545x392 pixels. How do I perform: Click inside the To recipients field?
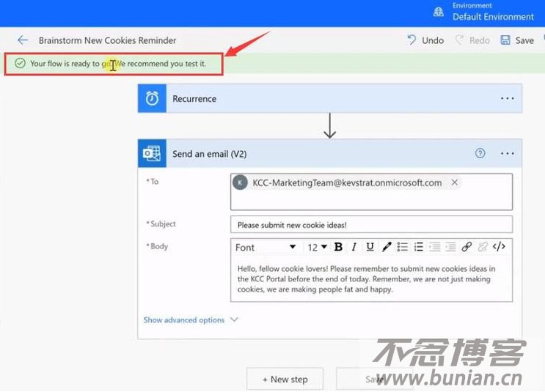pos(371,192)
